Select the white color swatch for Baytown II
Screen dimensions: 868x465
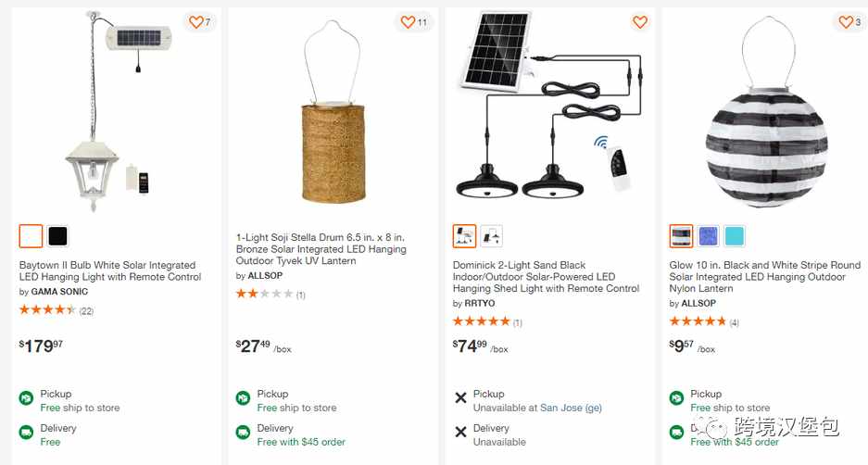pos(31,236)
